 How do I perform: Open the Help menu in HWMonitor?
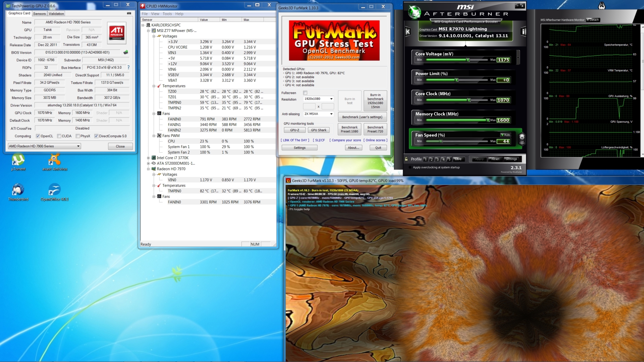click(179, 14)
